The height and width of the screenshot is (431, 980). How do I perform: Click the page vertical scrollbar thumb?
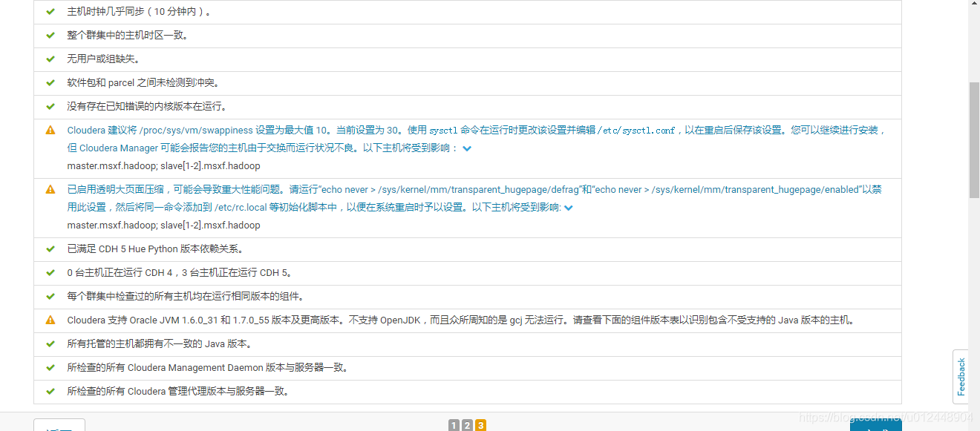974,139
